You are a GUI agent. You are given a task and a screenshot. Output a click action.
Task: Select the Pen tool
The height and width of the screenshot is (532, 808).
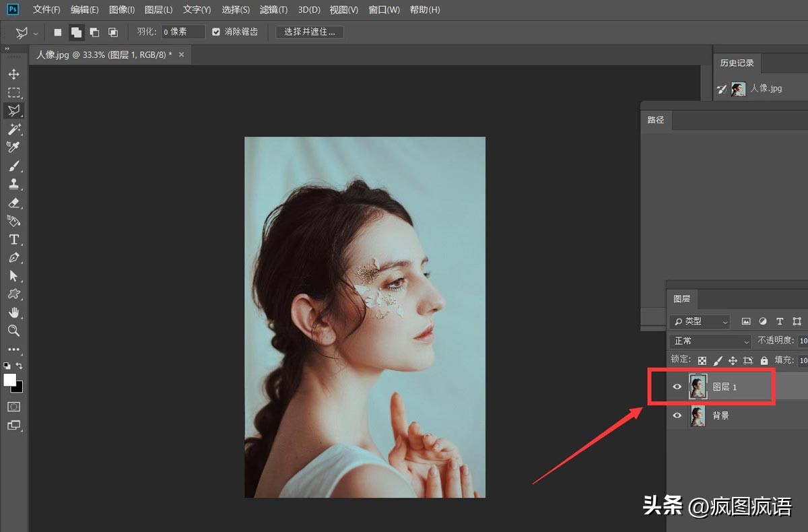[x=13, y=258]
